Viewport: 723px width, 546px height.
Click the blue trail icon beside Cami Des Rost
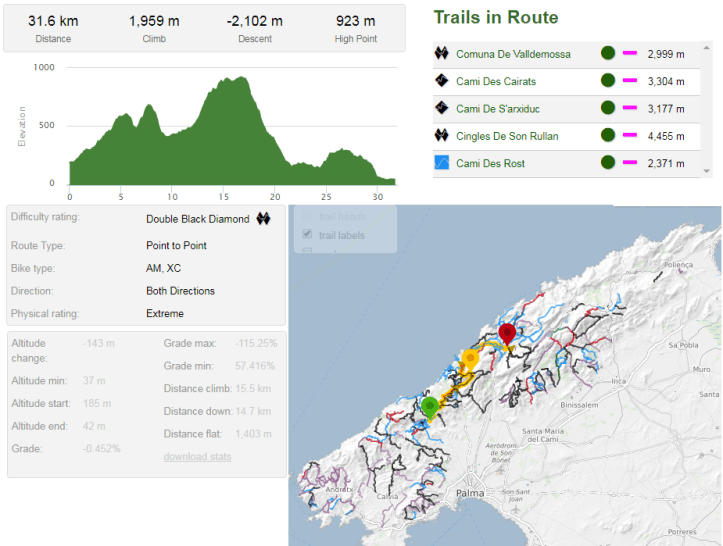click(441, 163)
